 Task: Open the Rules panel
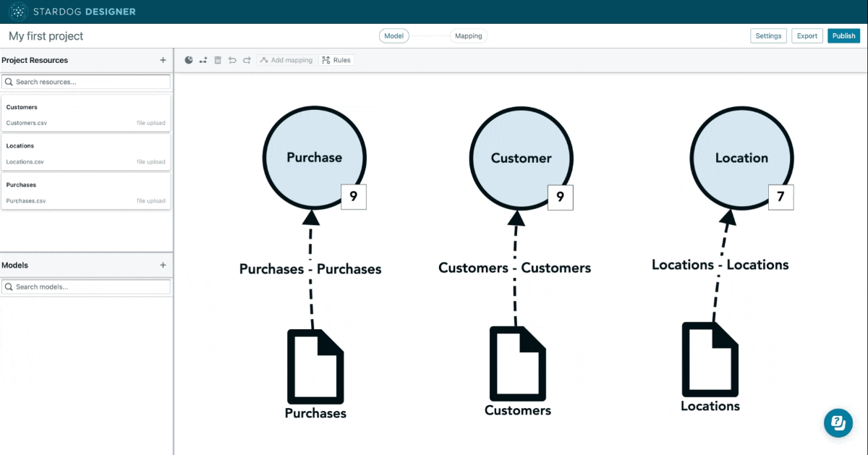pyautogui.click(x=336, y=60)
